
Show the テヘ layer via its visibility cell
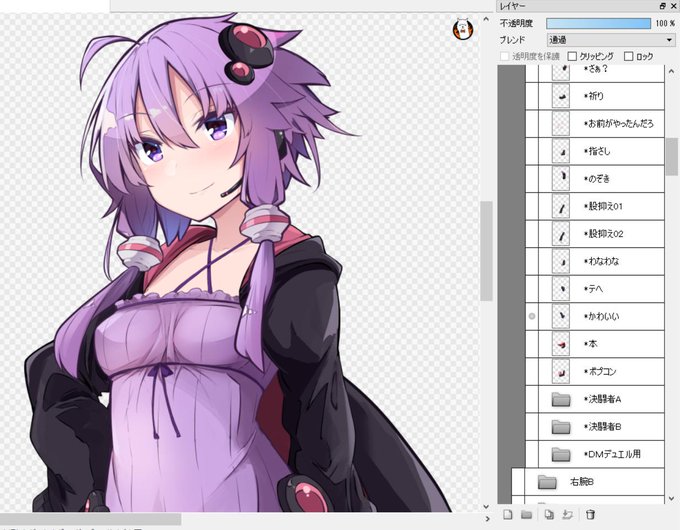[x=532, y=289]
